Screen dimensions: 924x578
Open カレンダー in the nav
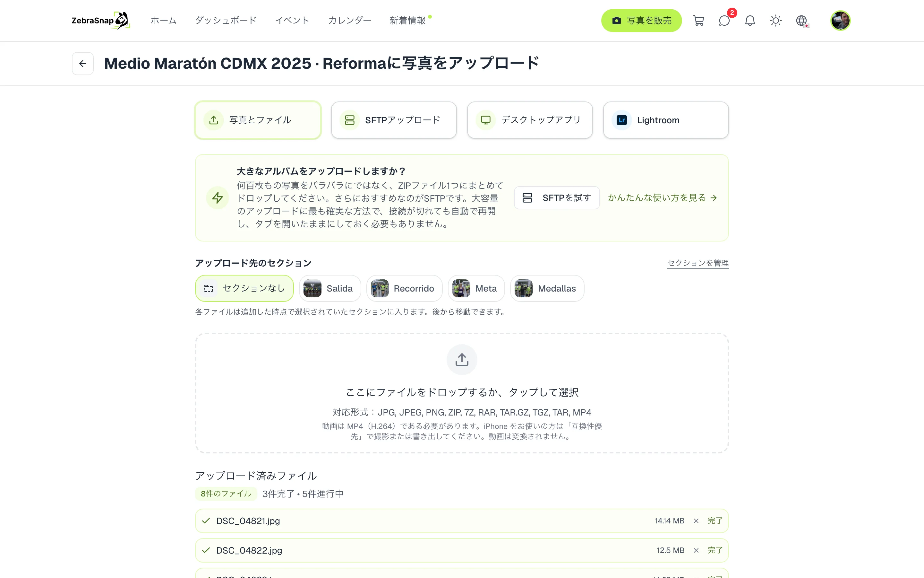pyautogui.click(x=349, y=21)
